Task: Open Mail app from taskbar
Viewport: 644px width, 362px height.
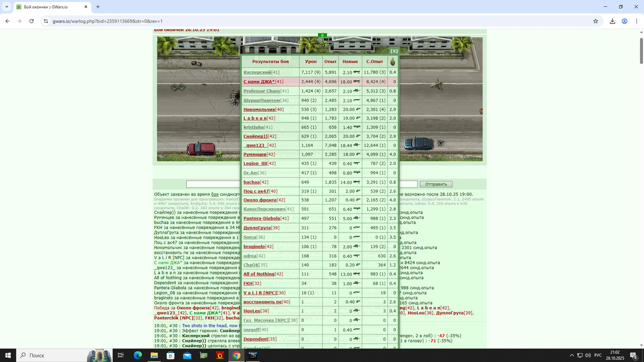Action: [x=187, y=355]
